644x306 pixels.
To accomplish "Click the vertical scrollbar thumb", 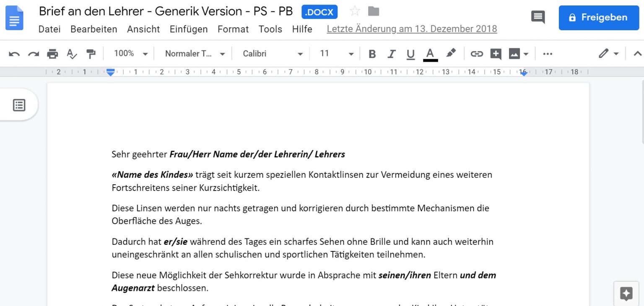I will coord(642,112).
